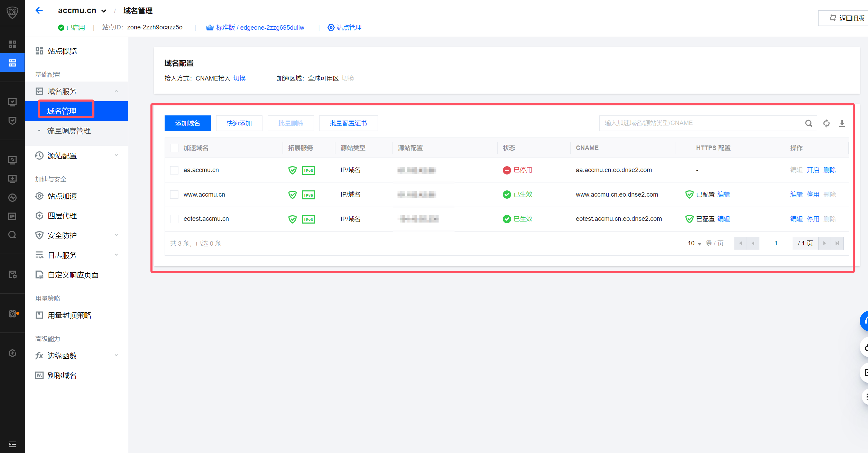The width and height of the screenshot is (868, 453).
Task: Open the magnifier icon in dark sidebar
Action: click(12, 235)
